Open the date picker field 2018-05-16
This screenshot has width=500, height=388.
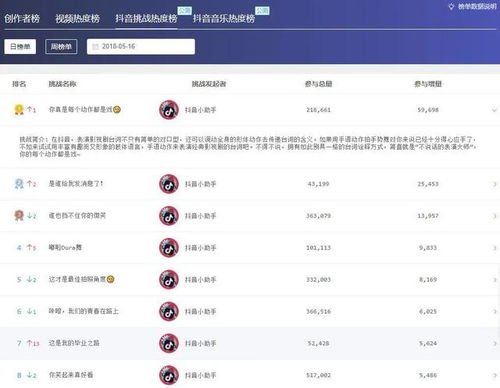[141, 46]
